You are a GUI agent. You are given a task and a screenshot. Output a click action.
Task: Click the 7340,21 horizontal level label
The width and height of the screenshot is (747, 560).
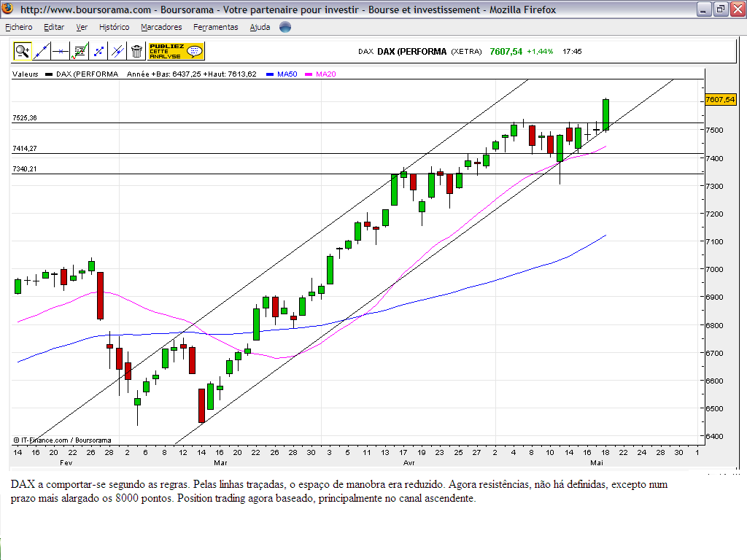25,169
